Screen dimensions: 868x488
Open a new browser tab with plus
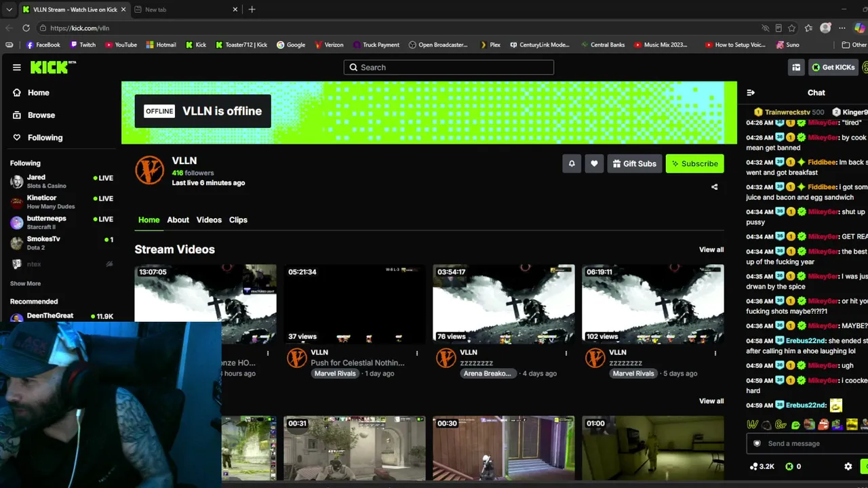pyautogui.click(x=252, y=9)
